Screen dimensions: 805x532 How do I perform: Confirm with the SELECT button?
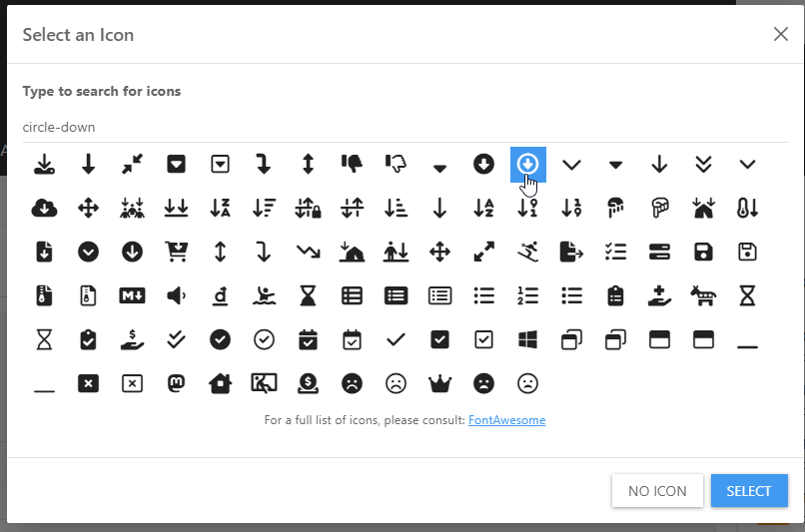pos(749,490)
